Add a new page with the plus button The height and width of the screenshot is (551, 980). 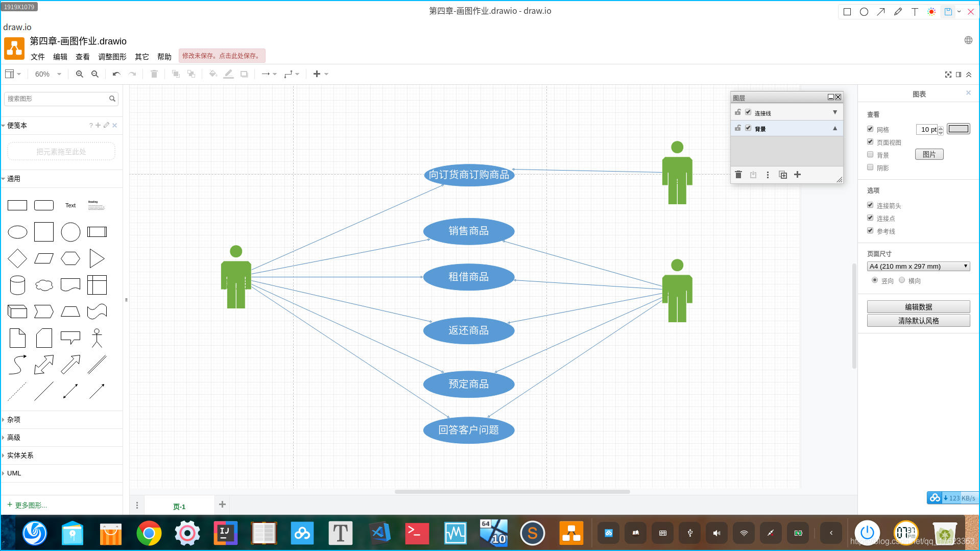(x=222, y=505)
